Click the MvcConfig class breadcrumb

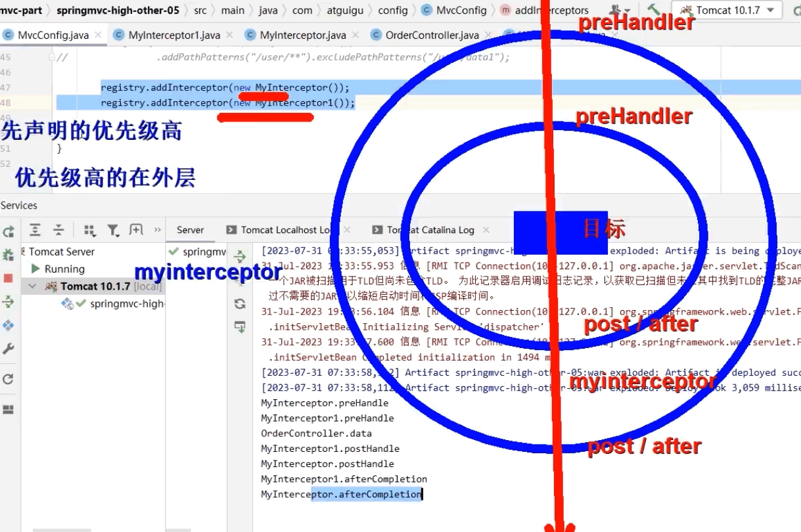[455, 10]
